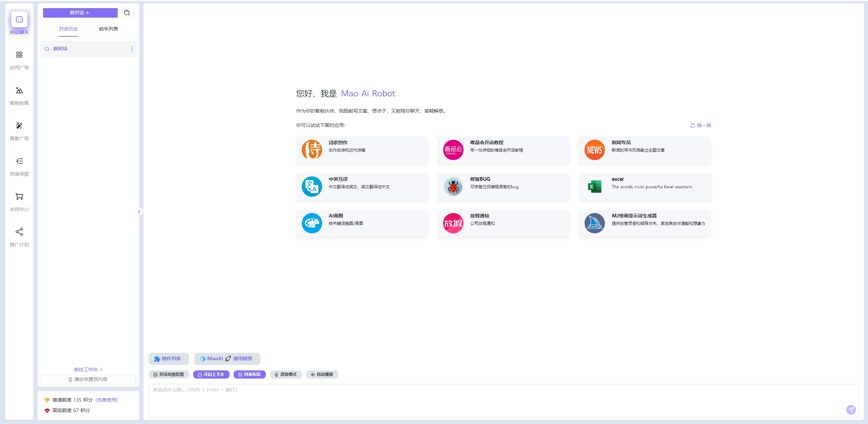Switch to the 对话历史 tab
This screenshot has width=868, height=424.
coord(68,29)
